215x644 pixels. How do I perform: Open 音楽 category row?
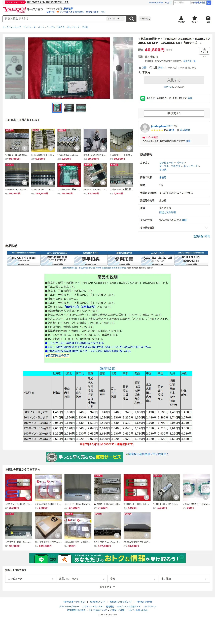click(x=133, y=578)
